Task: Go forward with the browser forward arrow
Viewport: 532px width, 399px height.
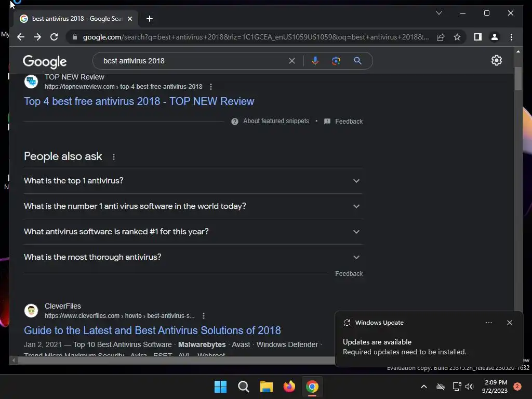Action: coord(37,37)
